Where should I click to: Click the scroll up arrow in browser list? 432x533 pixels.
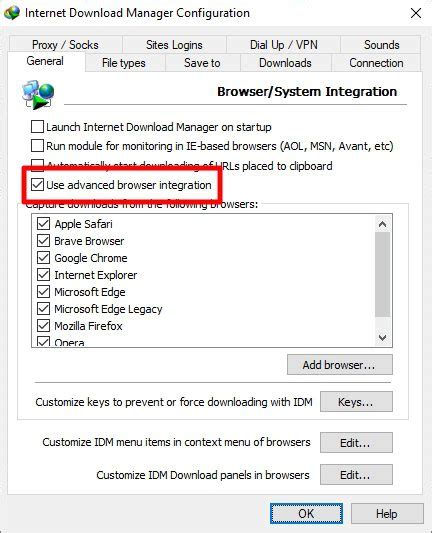[x=382, y=224]
